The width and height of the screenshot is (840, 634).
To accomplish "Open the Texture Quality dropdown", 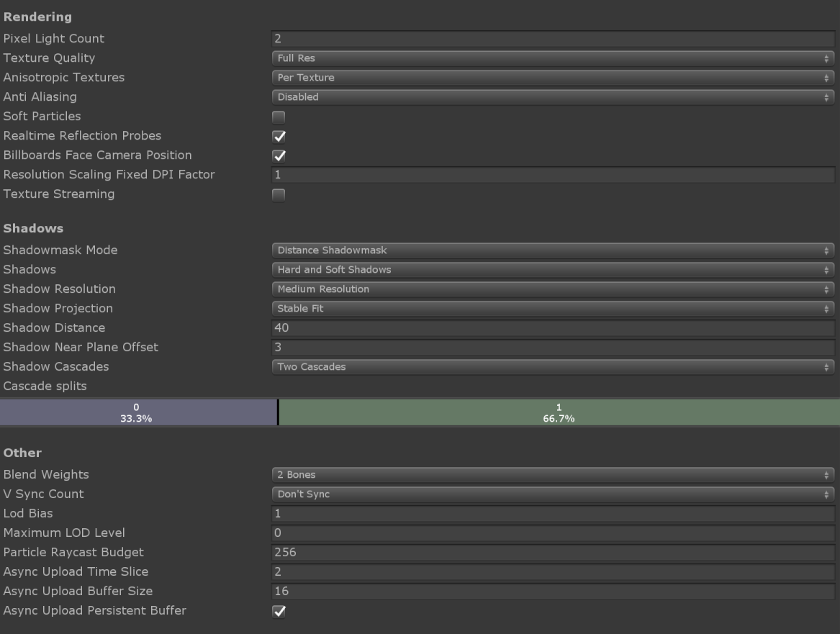I will tap(552, 58).
